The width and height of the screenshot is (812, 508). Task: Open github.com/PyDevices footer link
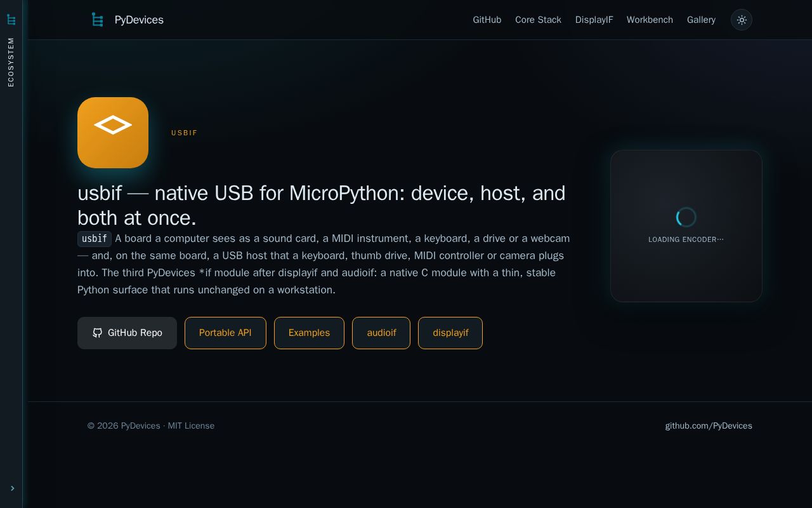tap(709, 425)
